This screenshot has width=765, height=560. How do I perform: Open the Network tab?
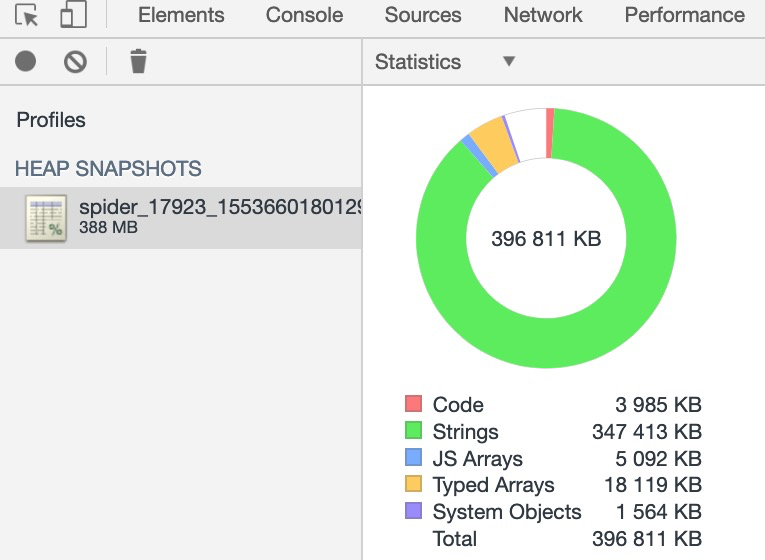543,15
